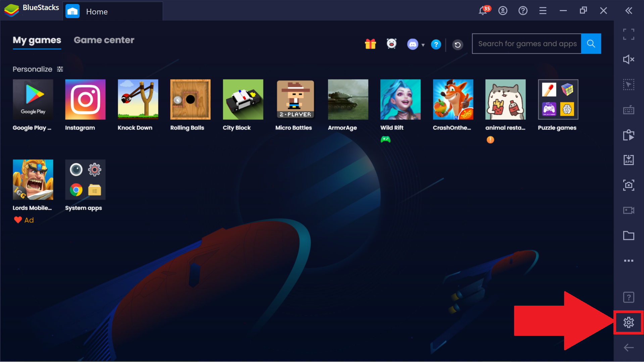
Task: Expand the more sidebar options via ellipsis
Action: [629, 260]
